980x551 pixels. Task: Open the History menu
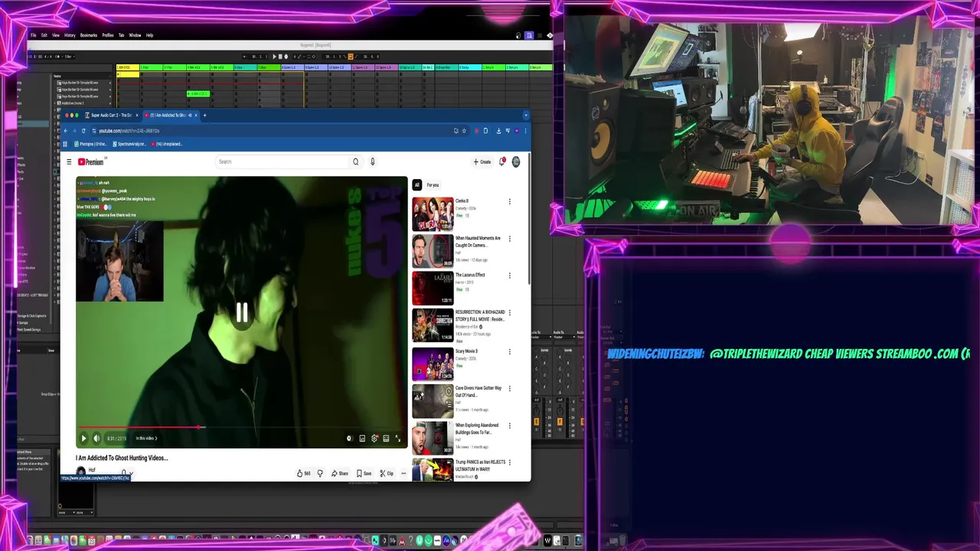click(70, 35)
